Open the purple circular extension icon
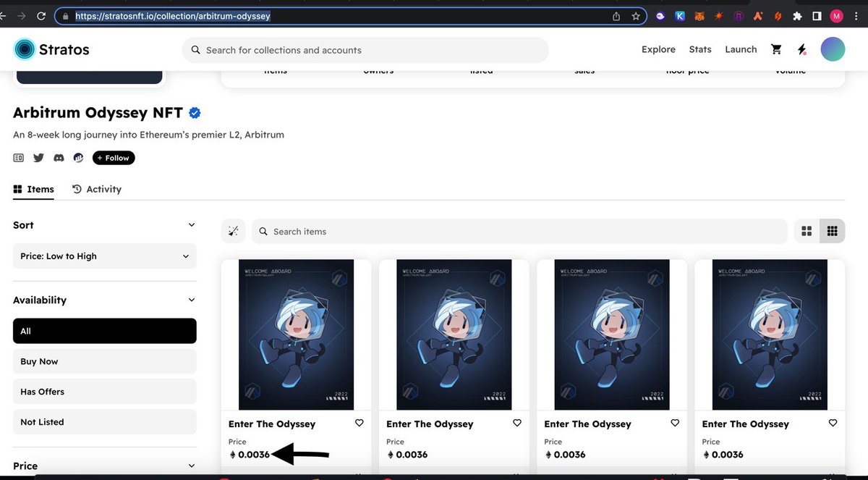868x480 pixels. point(739,16)
